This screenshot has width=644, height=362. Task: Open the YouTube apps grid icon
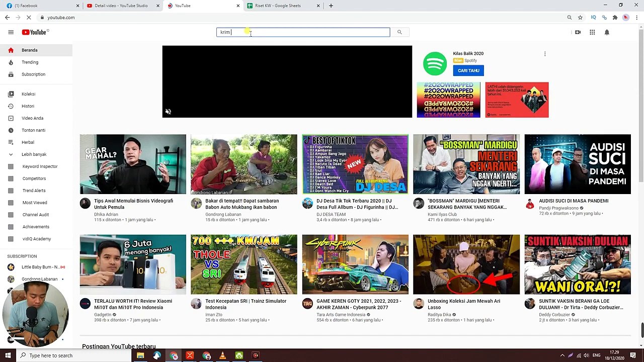[x=592, y=32]
